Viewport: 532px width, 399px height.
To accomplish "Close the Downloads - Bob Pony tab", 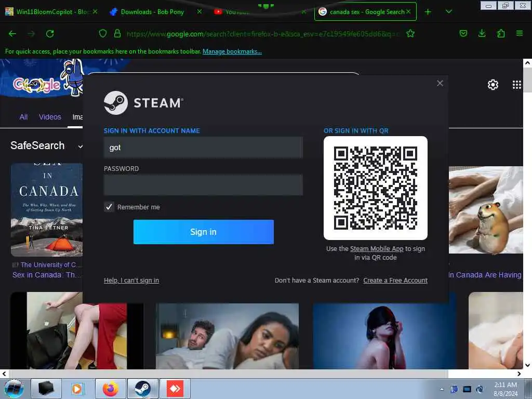I will click(199, 11).
